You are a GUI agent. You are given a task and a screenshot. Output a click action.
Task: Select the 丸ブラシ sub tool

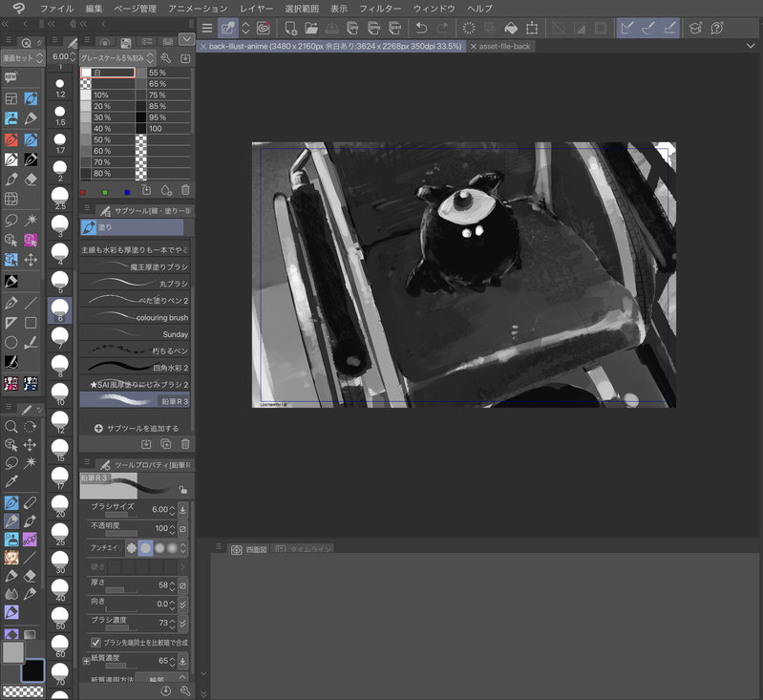(135, 284)
